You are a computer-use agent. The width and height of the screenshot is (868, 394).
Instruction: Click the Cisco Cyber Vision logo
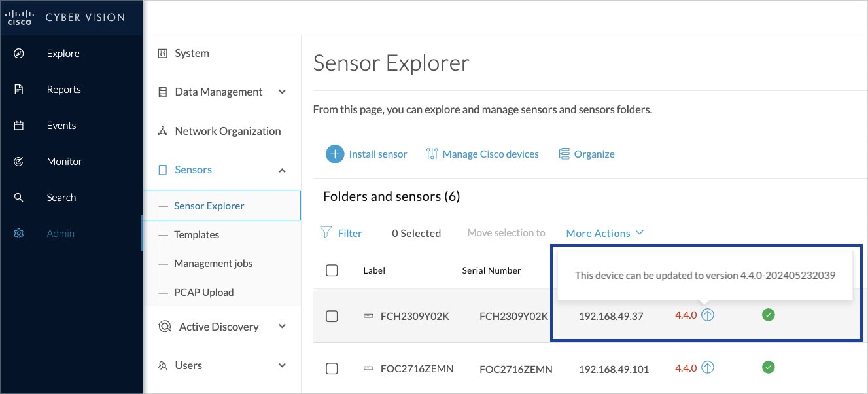[x=65, y=18]
